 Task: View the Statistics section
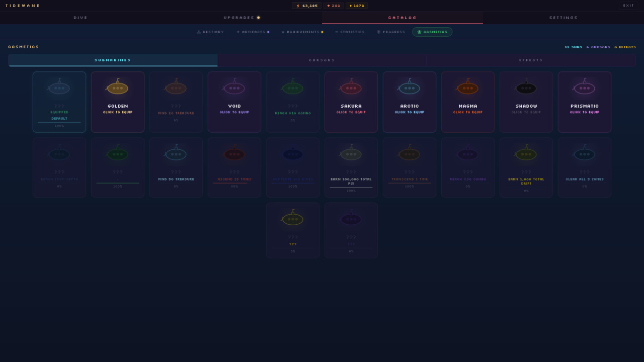pos(350,32)
